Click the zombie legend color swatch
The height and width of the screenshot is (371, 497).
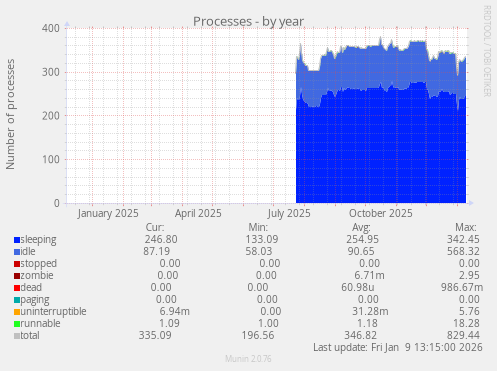pyautogui.click(x=17, y=276)
